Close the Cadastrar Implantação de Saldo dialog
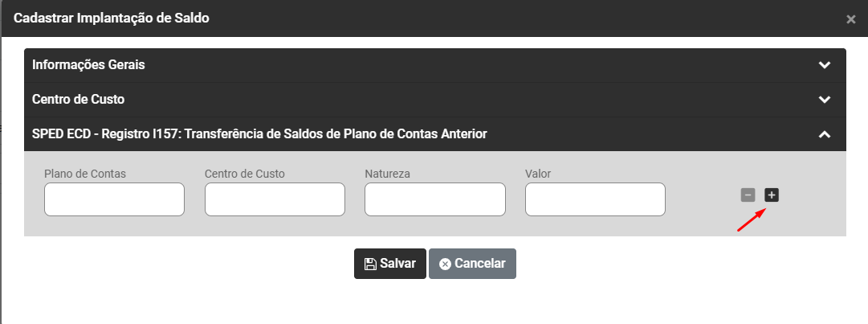Screen dimensions: 868x324 click(x=851, y=19)
